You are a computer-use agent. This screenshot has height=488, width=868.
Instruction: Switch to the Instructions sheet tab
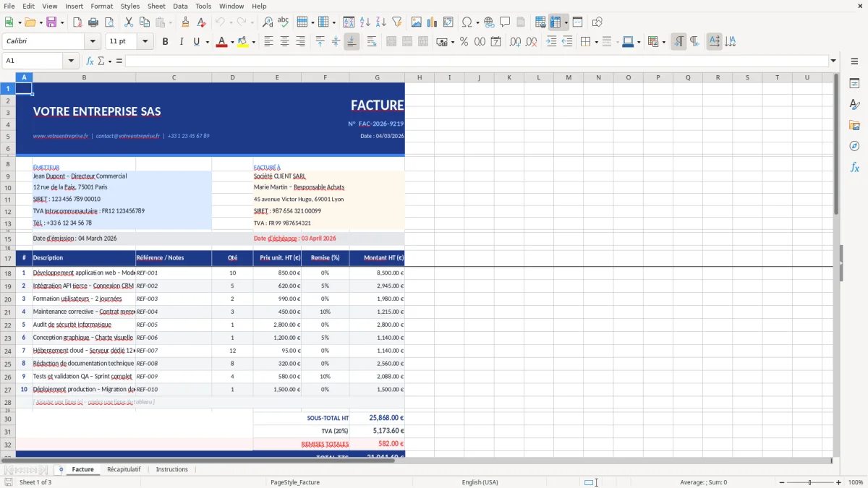[x=172, y=469]
